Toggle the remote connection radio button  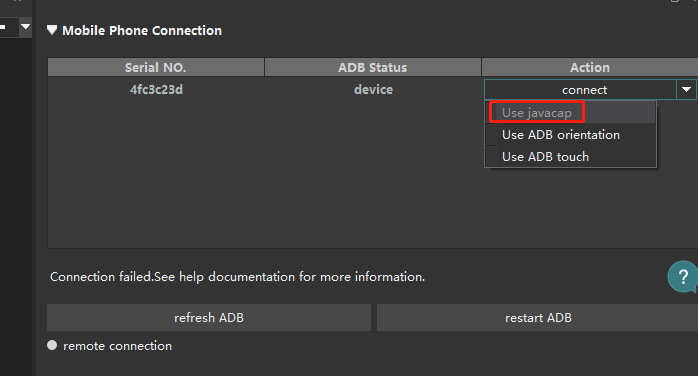click(x=52, y=345)
